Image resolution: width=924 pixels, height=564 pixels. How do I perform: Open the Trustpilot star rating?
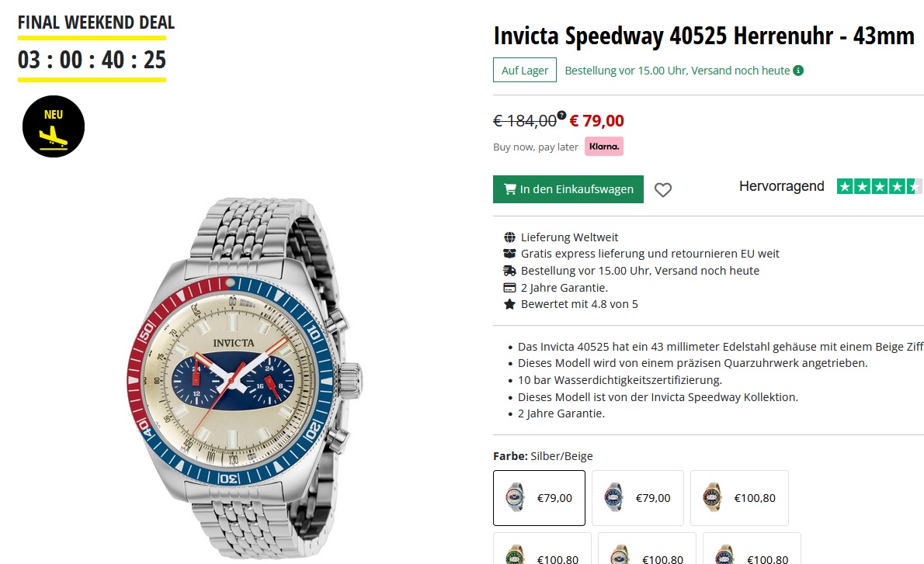click(x=879, y=186)
